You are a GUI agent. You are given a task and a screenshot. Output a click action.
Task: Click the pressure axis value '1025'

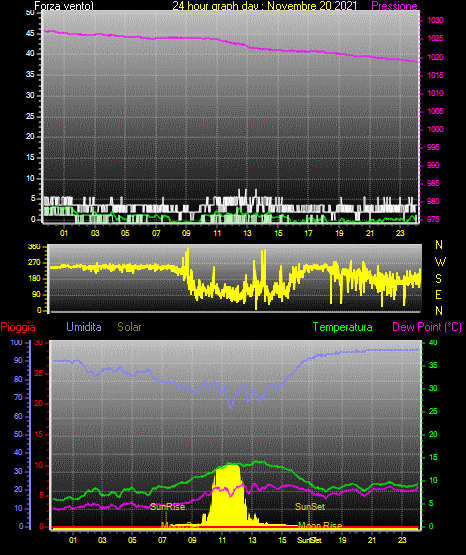pos(435,38)
